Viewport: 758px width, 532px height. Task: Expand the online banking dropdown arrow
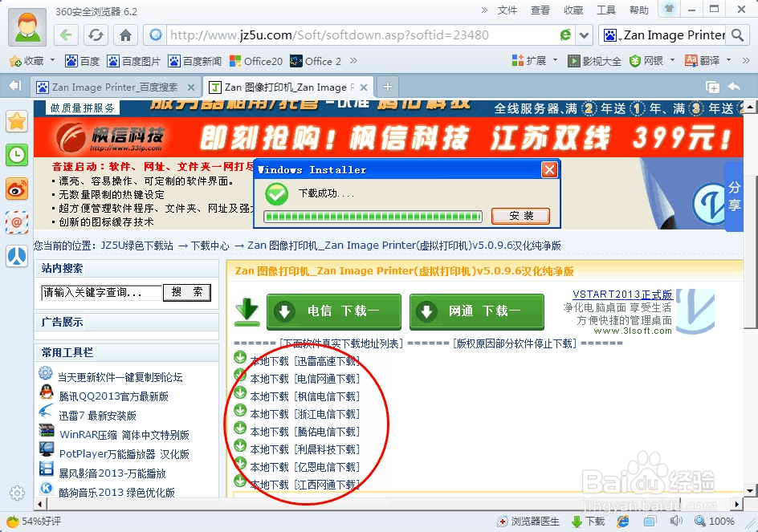[x=672, y=60]
